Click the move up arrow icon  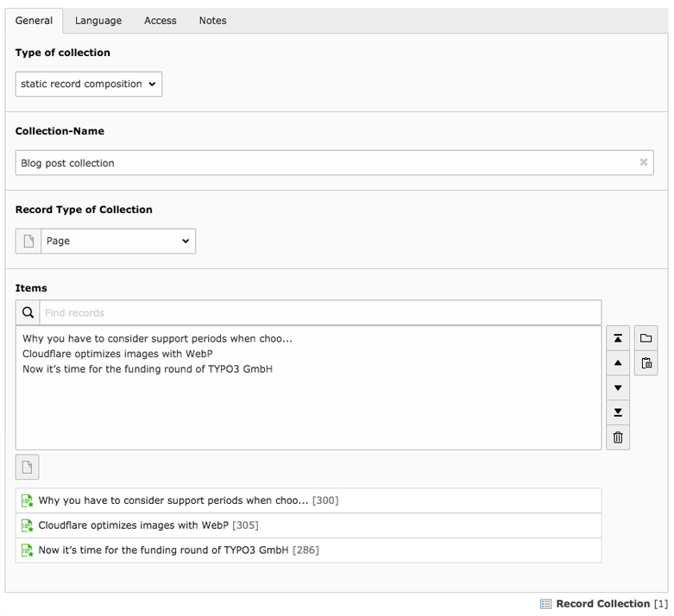[618, 363]
